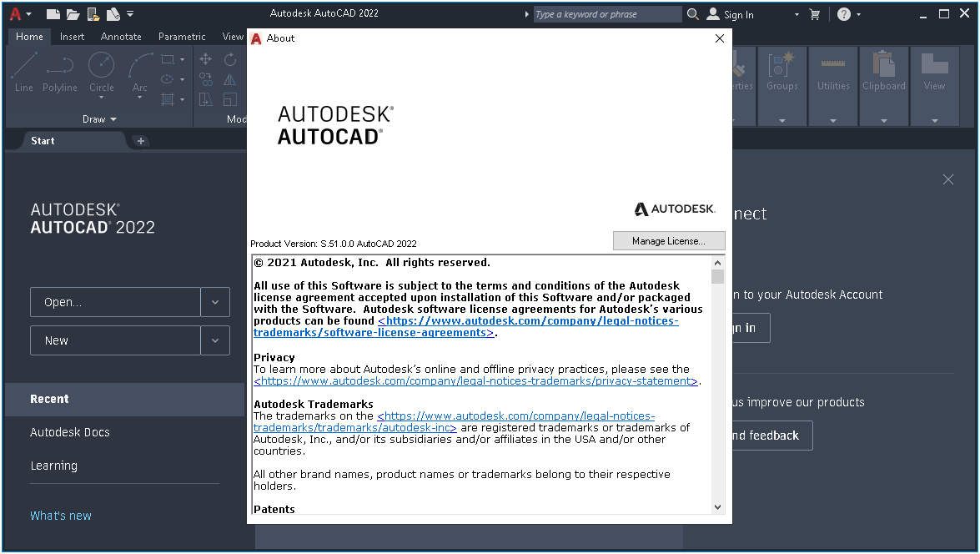Select the Arc tool
This screenshot has height=554, width=980.
point(140,73)
